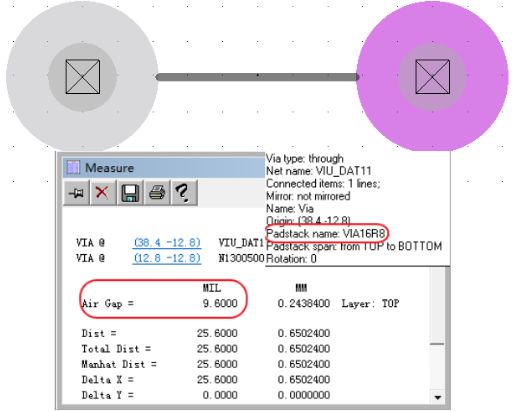Close the Measure window via red X
This screenshot has height=412, width=516.
[102, 192]
